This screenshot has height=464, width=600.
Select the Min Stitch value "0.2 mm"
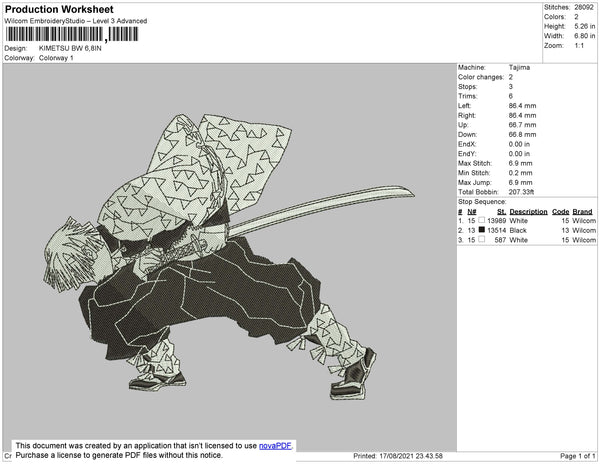[520, 173]
